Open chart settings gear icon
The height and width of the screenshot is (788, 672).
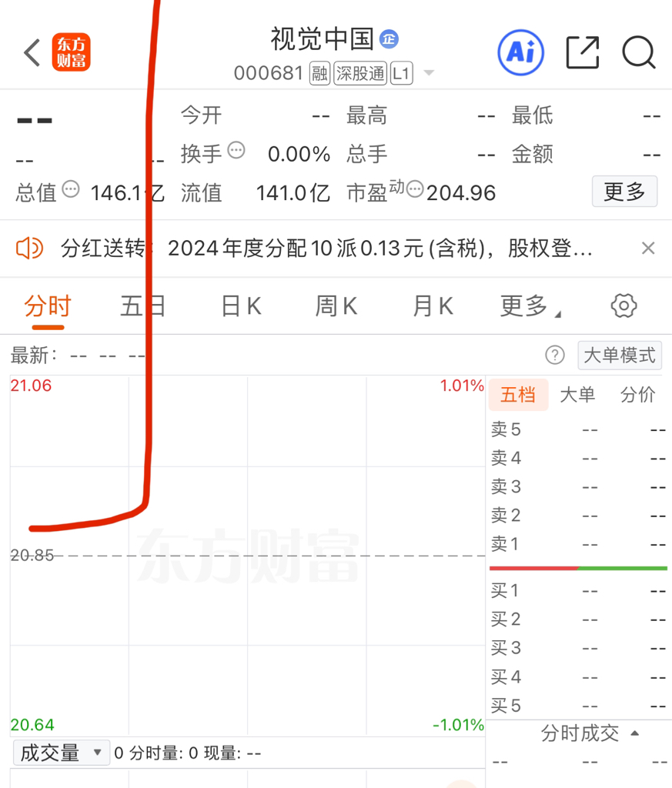pos(624,306)
